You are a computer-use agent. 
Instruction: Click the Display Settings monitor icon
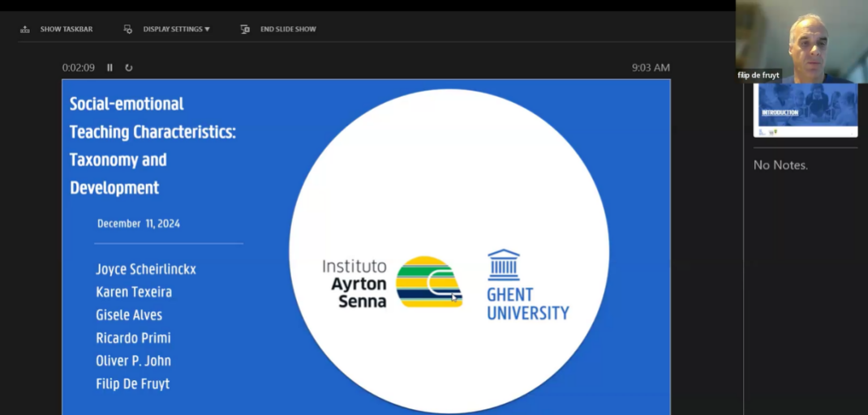(128, 29)
